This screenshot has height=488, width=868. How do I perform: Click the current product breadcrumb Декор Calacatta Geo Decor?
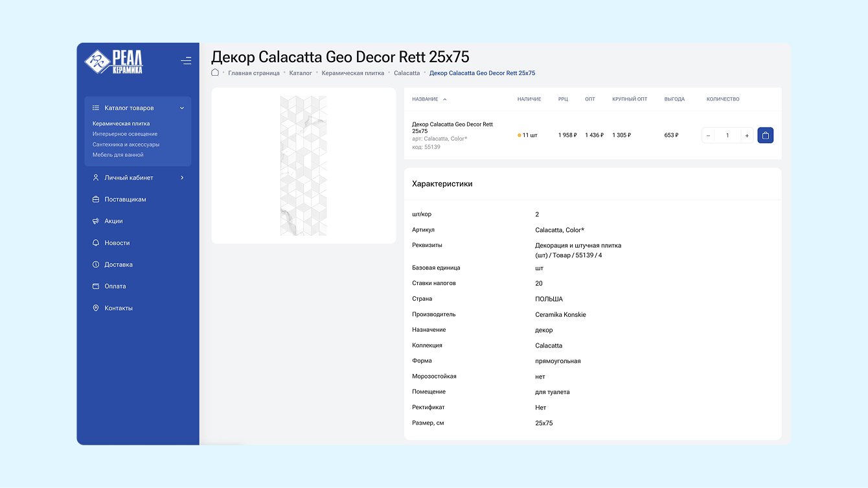483,73
